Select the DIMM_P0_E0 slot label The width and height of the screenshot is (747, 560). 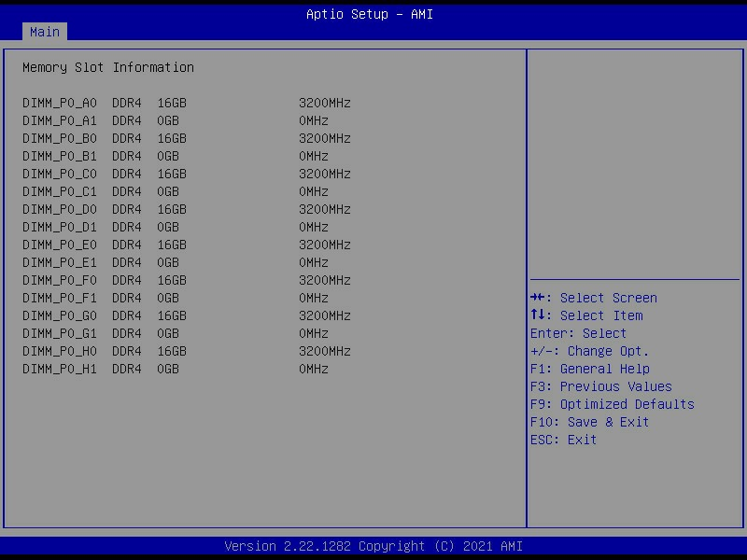[x=60, y=245]
